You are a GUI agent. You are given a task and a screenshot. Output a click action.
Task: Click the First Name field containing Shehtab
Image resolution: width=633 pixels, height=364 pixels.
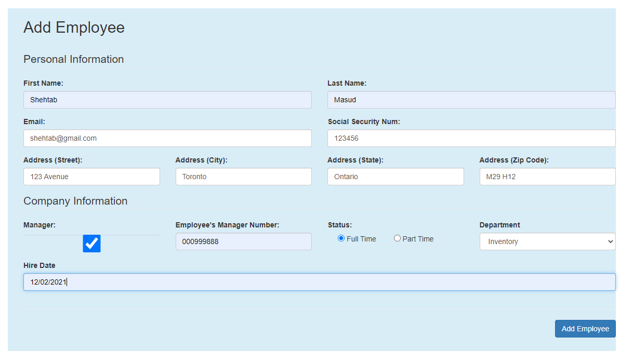[x=167, y=99]
